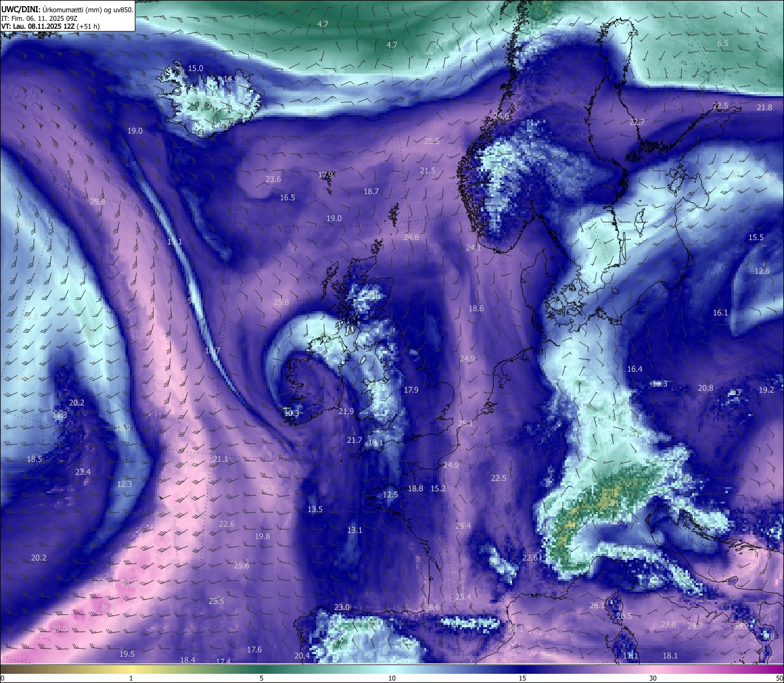Click the 21.7 value on the map

(x=354, y=440)
